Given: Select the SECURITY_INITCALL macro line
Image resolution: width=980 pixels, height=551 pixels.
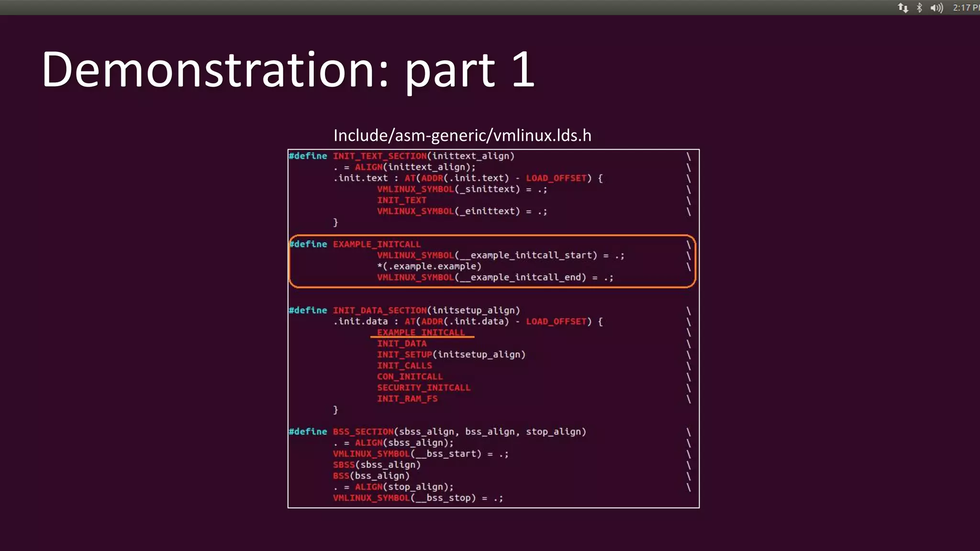Looking at the screenshot, I should point(423,387).
